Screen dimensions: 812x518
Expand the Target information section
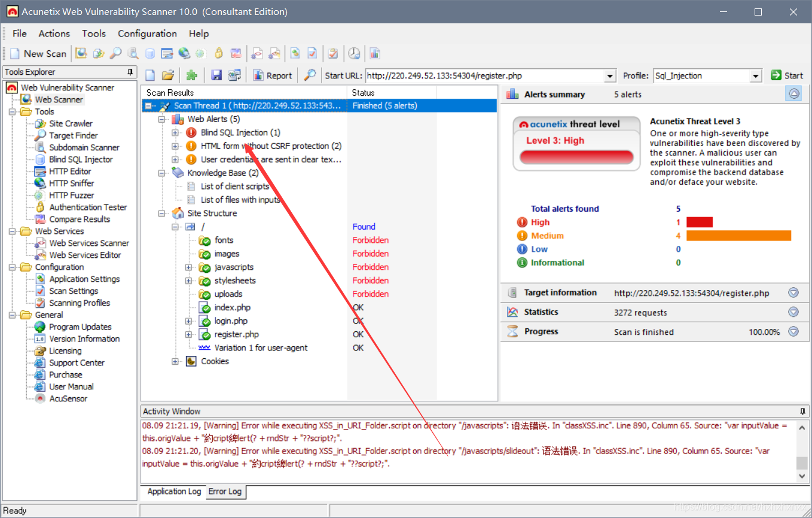point(793,293)
